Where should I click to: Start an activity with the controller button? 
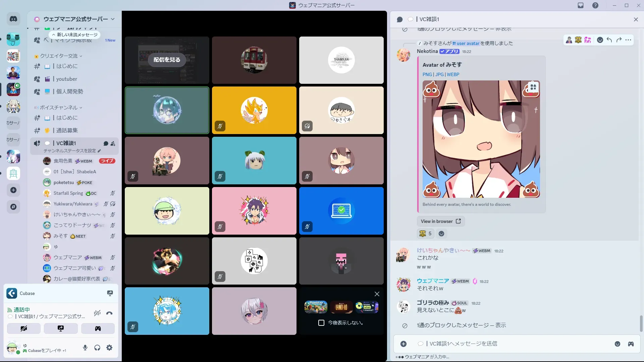coord(98,328)
